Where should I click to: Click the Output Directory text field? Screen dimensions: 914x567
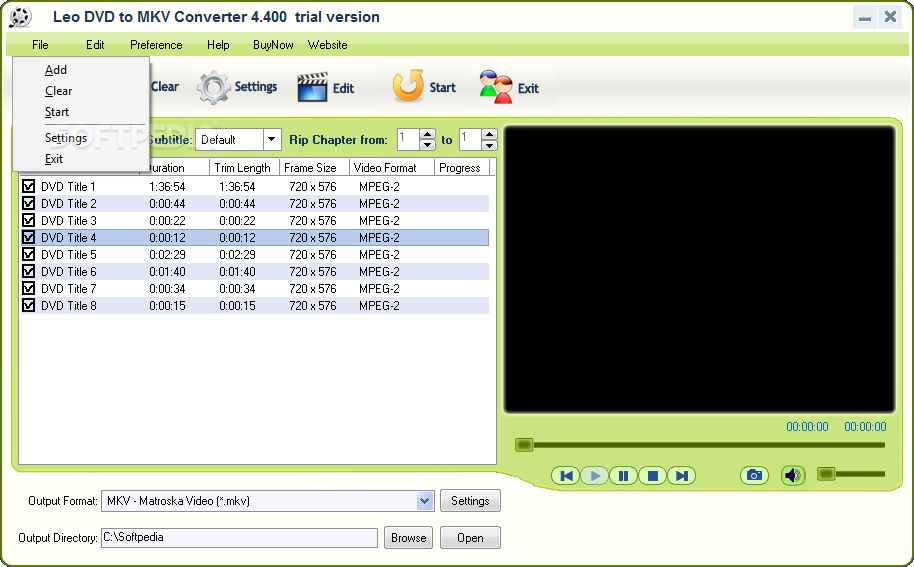point(240,538)
